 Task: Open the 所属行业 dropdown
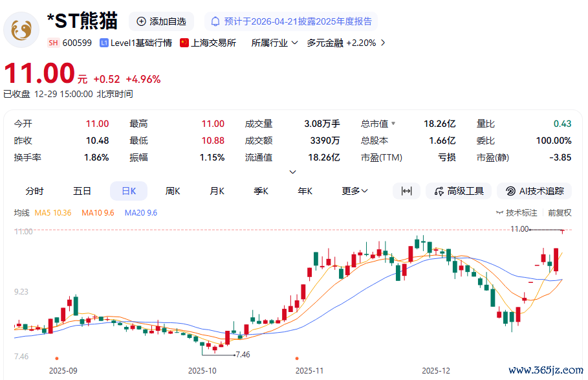(274, 43)
